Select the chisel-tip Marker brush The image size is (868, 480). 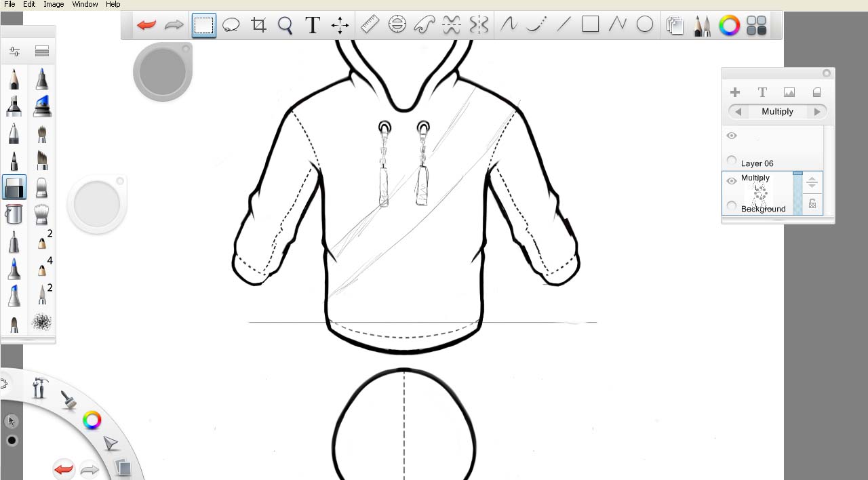click(14, 106)
